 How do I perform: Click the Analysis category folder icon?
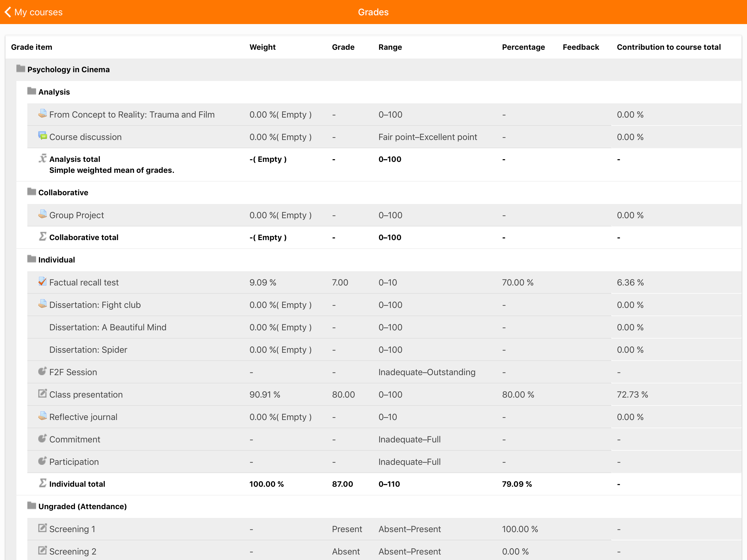[32, 91]
